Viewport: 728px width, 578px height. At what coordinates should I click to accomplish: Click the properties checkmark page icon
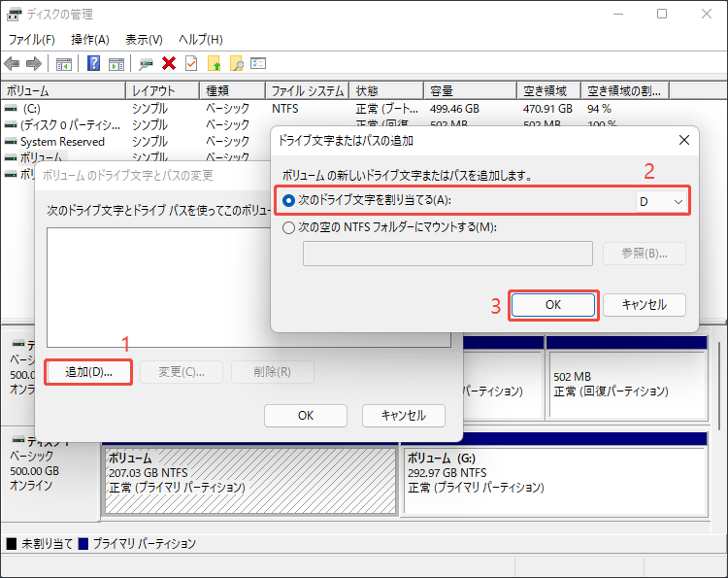click(191, 63)
